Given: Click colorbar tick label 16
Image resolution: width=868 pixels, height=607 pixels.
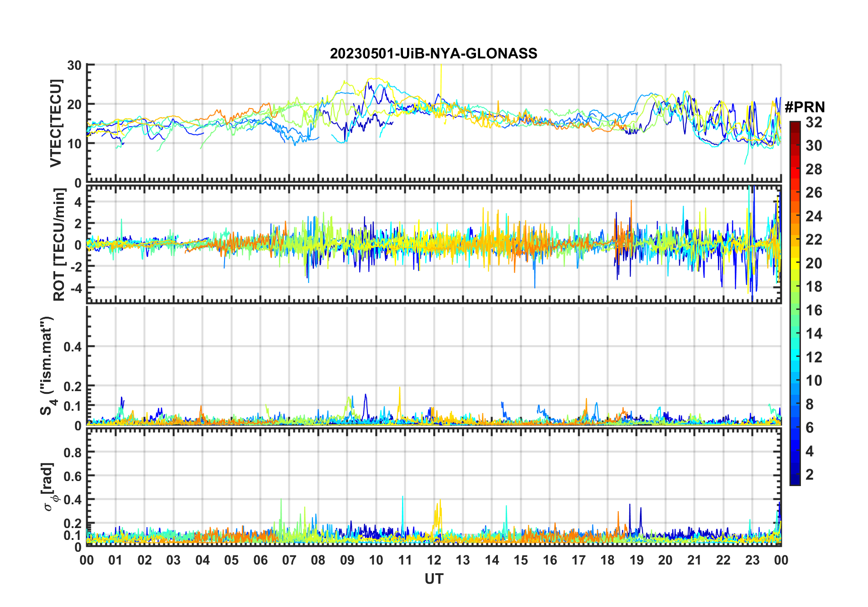Looking at the screenshot, I should tap(814, 310).
